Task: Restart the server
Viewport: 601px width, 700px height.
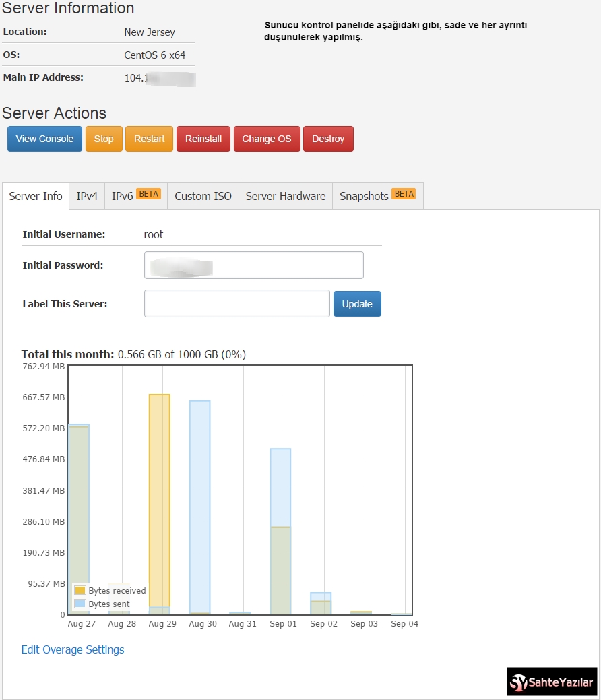Action: coord(149,139)
